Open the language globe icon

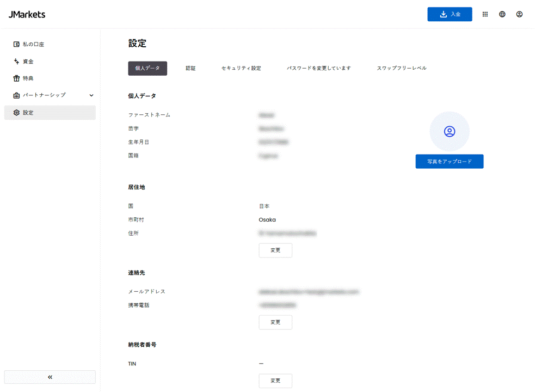click(x=502, y=14)
